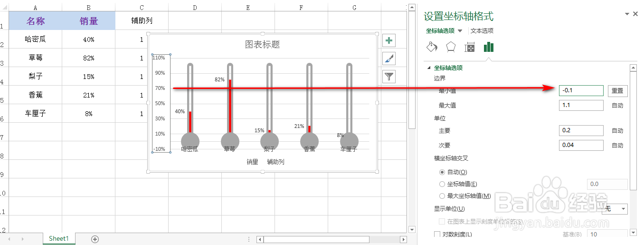Click the 主要 unit input field
Viewport: 644px width, 245px height.
click(581, 130)
